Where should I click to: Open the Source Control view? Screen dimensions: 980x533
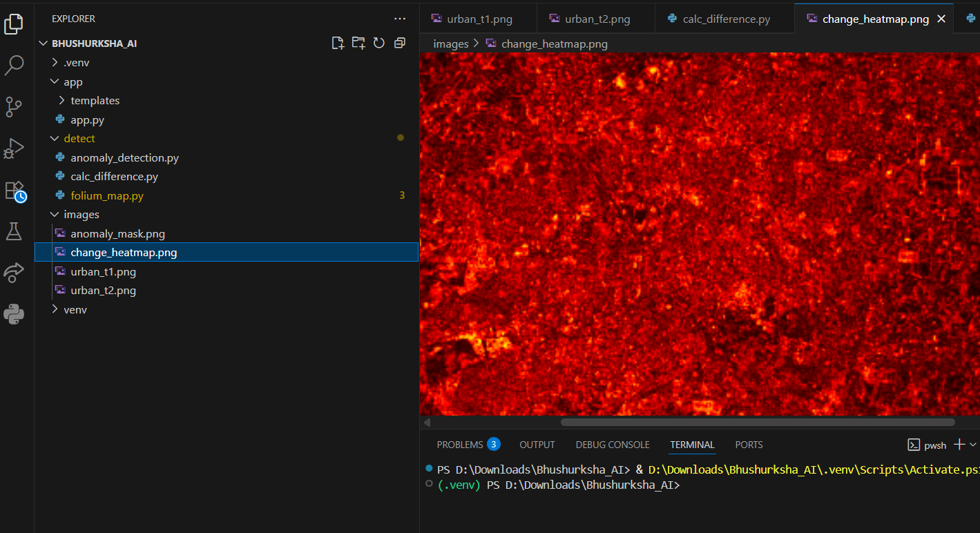point(14,107)
